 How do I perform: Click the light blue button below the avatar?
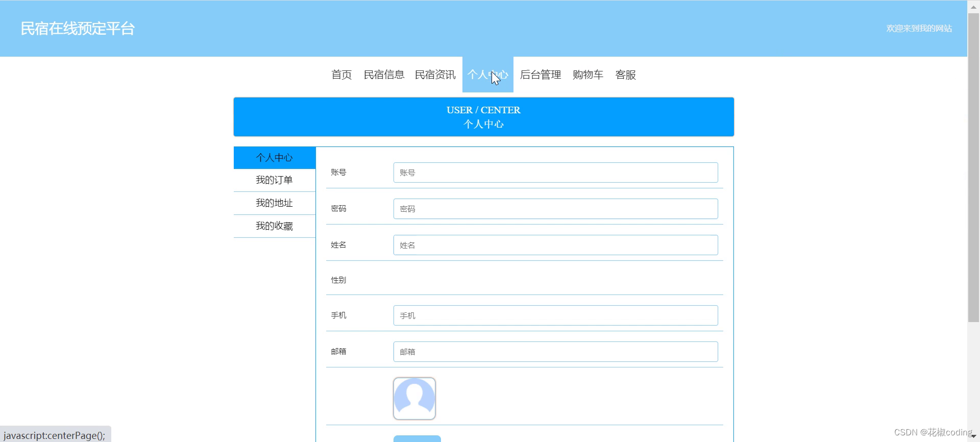coord(417,438)
